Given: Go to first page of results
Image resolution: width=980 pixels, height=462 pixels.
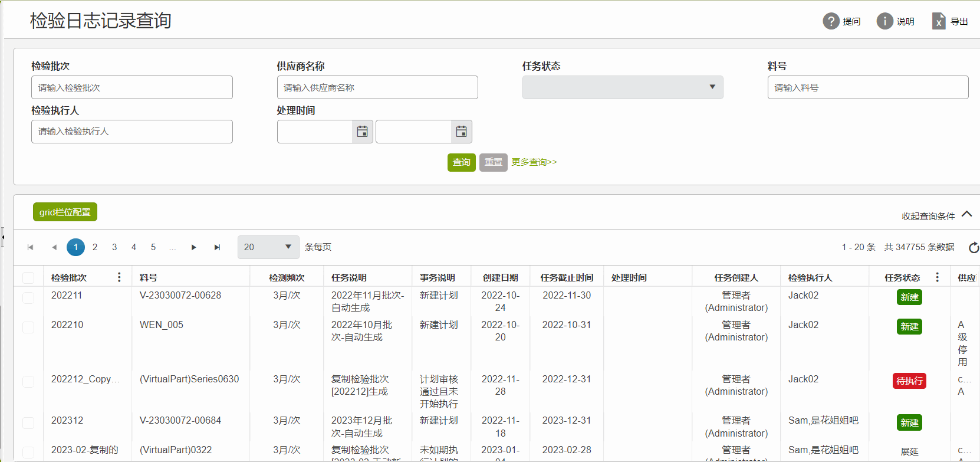Looking at the screenshot, I should click(x=30, y=247).
